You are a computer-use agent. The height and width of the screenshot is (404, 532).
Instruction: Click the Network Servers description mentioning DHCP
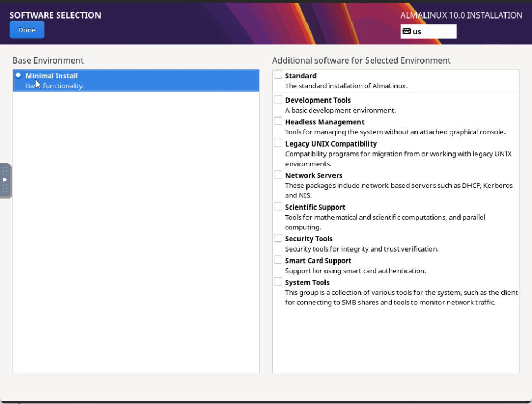tap(399, 191)
